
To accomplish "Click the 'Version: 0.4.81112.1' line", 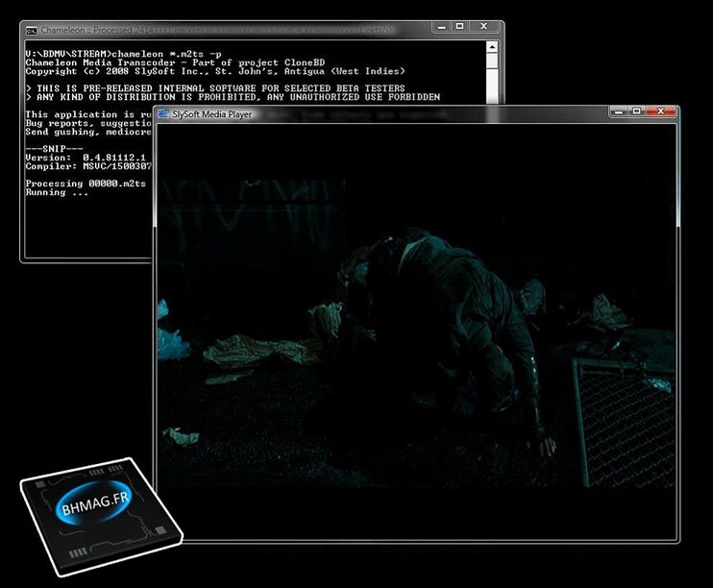I will pos(86,158).
